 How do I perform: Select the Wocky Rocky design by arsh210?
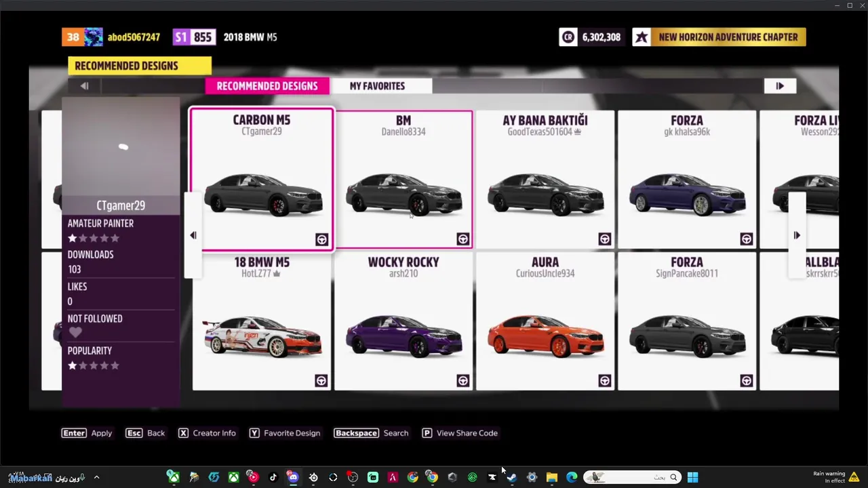pyautogui.click(x=403, y=321)
